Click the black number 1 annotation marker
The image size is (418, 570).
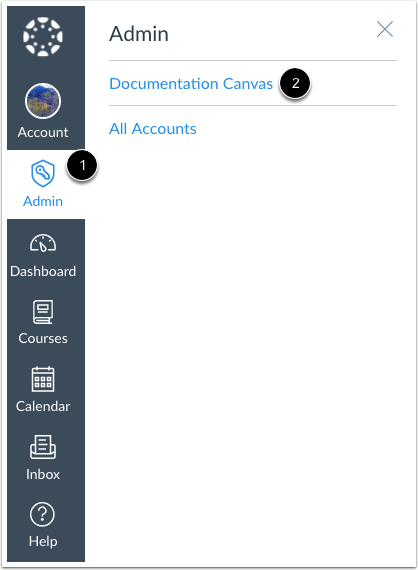tap(82, 165)
